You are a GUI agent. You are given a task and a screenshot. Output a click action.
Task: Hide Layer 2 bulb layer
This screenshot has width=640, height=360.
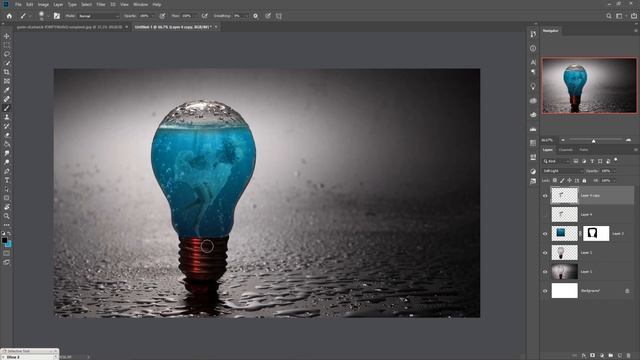point(545,253)
